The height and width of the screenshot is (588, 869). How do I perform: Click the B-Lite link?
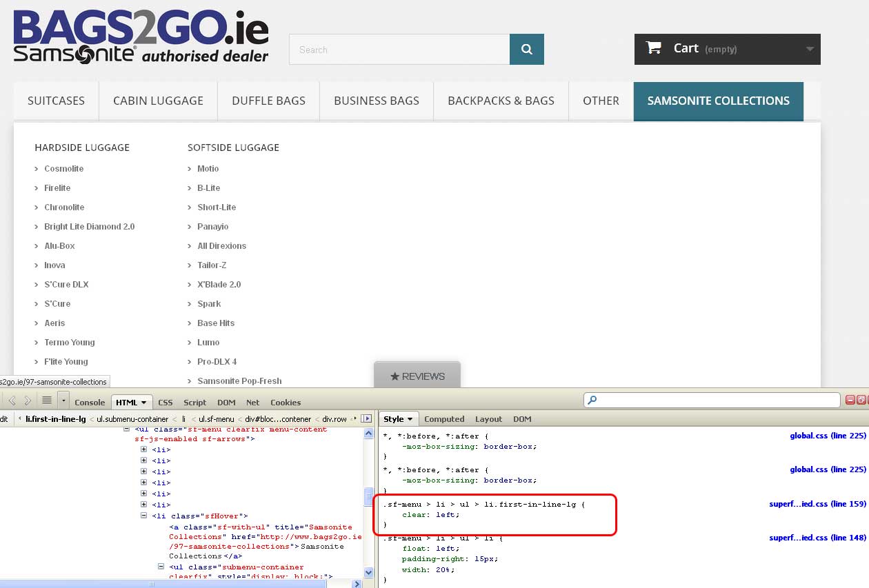pyautogui.click(x=209, y=187)
